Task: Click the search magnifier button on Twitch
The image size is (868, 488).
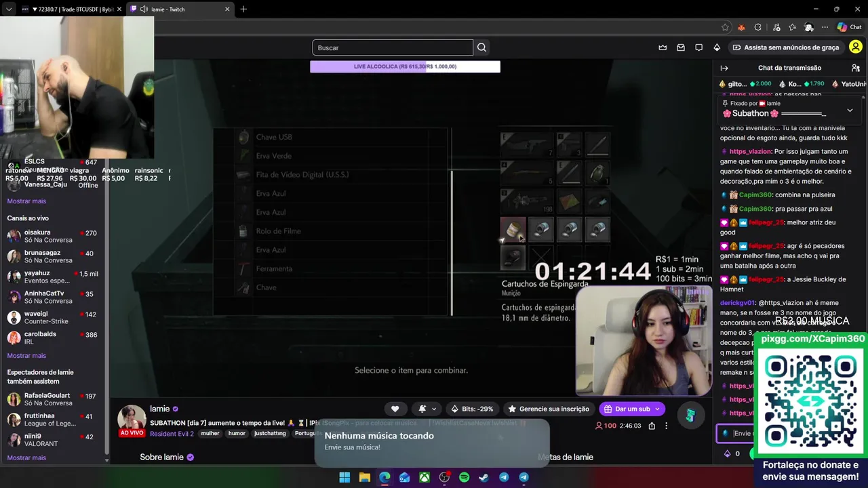Action: [481, 47]
